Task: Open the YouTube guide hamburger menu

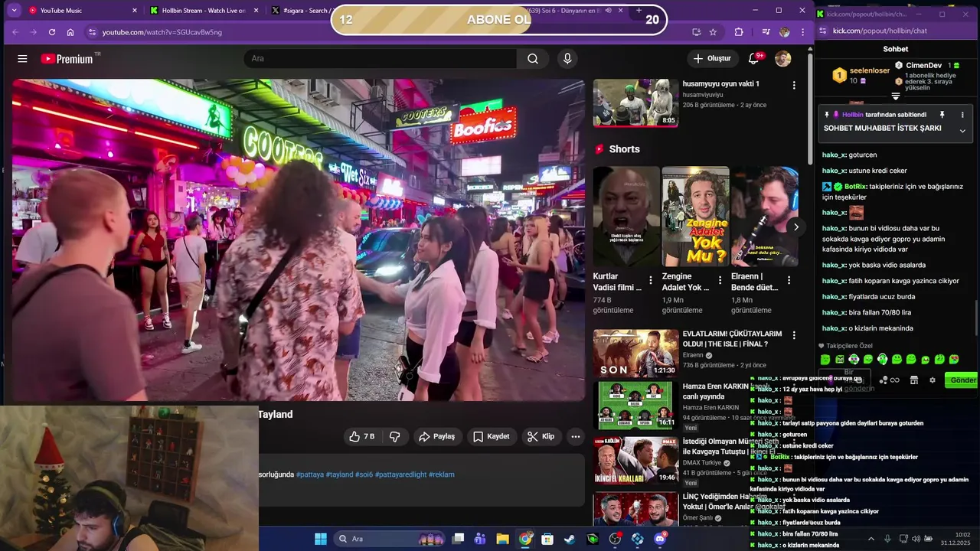Action: 22,59
